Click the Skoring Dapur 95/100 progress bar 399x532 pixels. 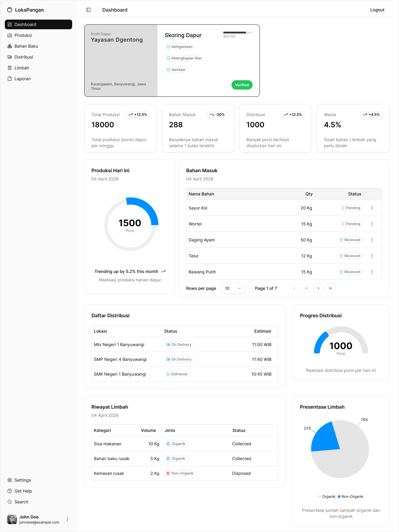238,32
